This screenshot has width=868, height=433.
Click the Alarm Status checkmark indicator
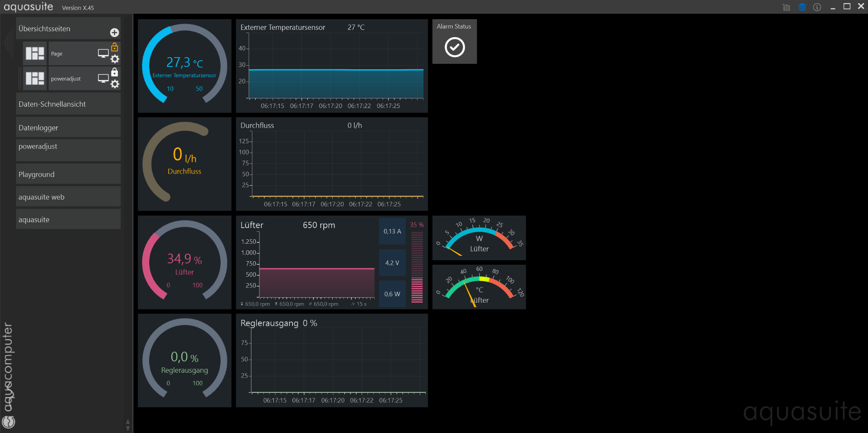(x=455, y=47)
